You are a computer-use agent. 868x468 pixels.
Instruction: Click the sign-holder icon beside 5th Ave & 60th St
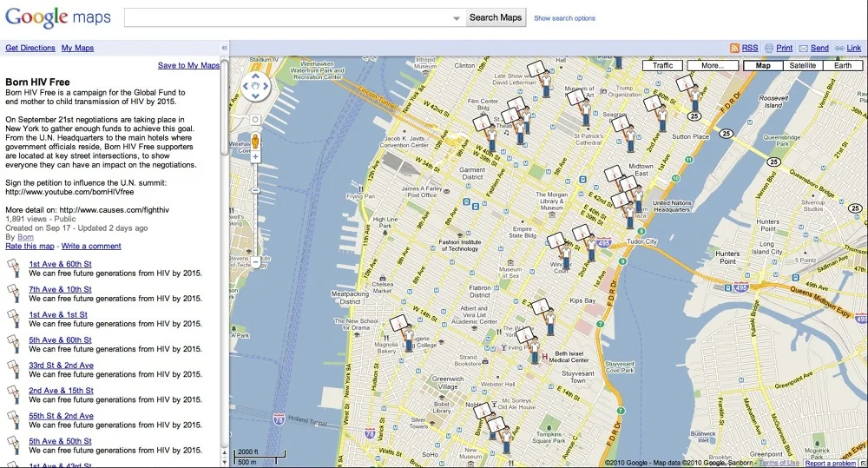click(x=13, y=344)
